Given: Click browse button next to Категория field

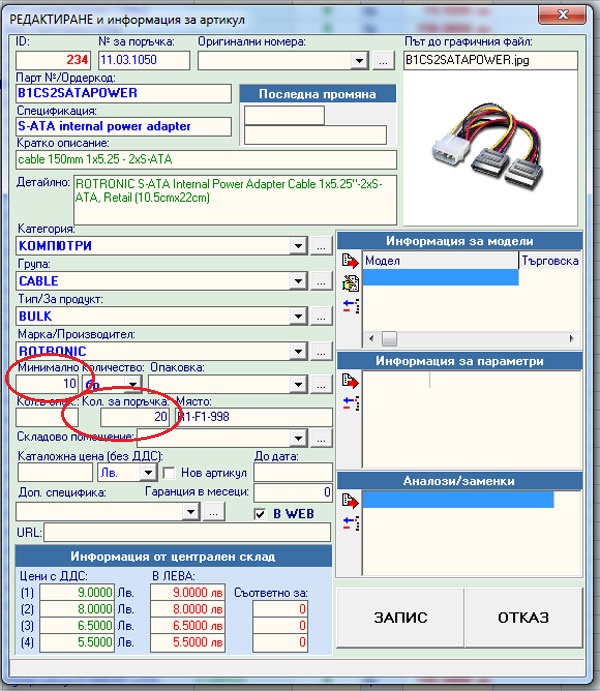Looking at the screenshot, I should tap(321, 246).
